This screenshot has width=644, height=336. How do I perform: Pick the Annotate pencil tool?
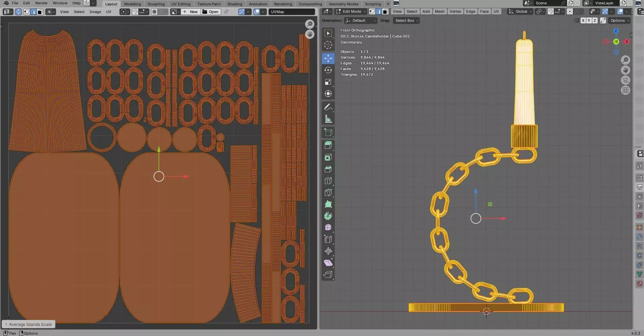pos(328,107)
